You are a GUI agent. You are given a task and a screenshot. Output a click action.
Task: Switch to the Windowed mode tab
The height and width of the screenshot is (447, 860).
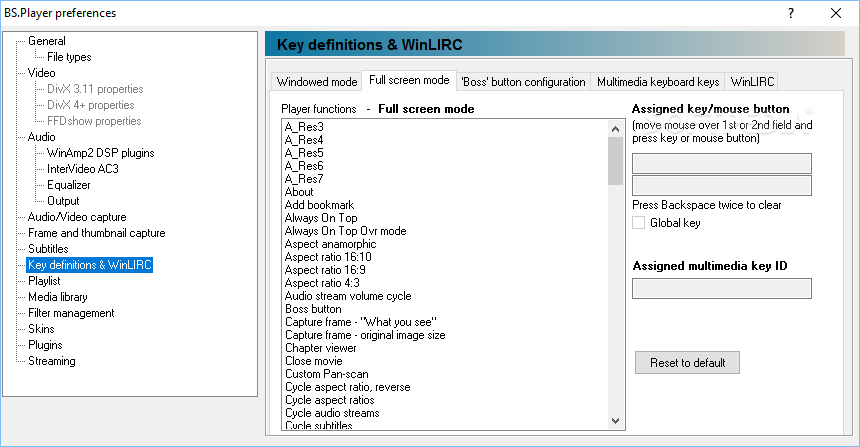316,82
